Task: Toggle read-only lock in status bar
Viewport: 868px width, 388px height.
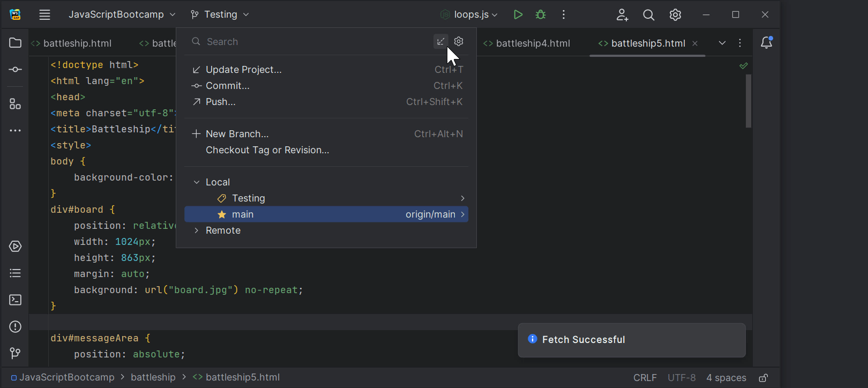Action: 763,378
